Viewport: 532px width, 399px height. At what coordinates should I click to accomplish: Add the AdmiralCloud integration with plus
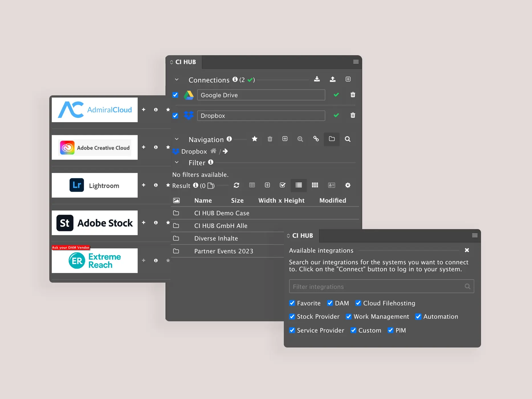(144, 110)
